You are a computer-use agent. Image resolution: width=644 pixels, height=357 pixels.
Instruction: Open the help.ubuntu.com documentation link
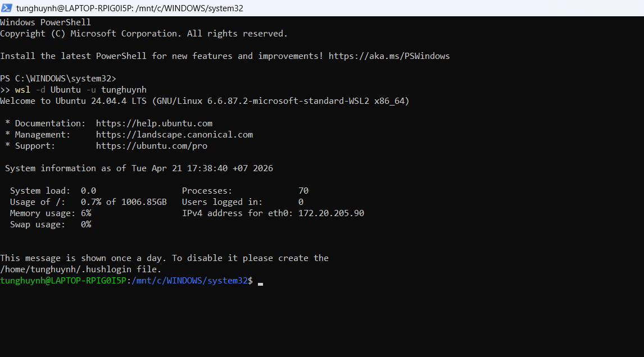154,123
